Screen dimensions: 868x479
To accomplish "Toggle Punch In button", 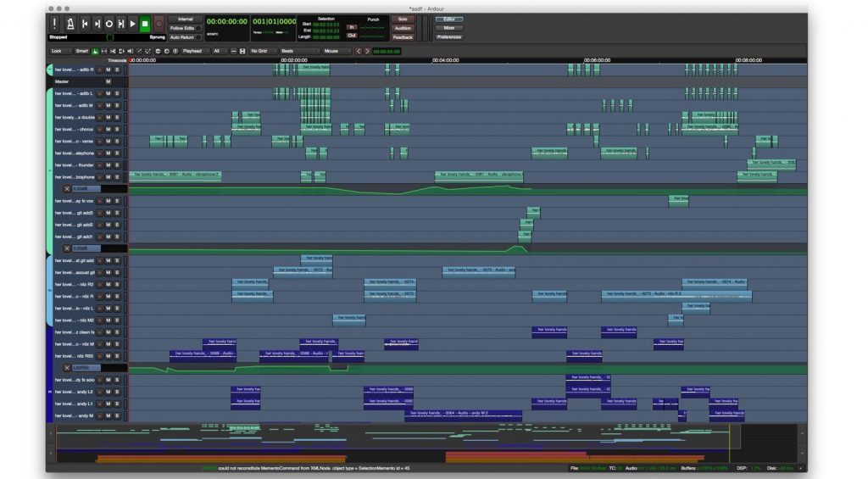I will point(352,26).
